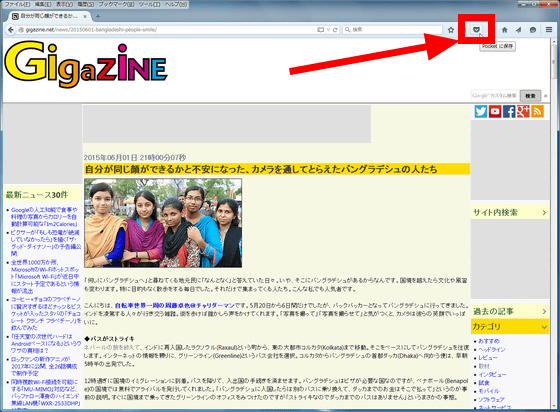This screenshot has height=412, width=560.
Task: Open the 表示 menu
Action: coord(64,4)
